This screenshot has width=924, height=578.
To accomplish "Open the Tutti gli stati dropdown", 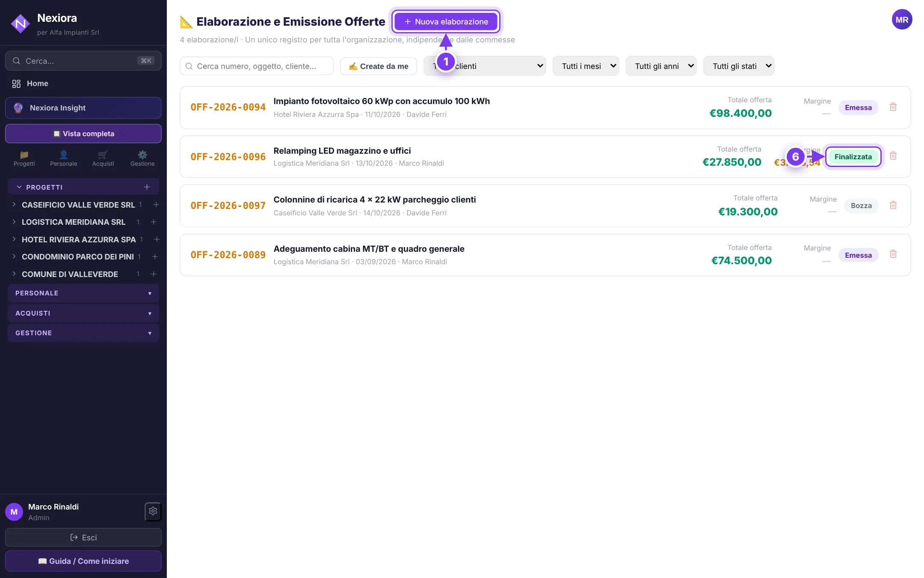I will (x=739, y=66).
